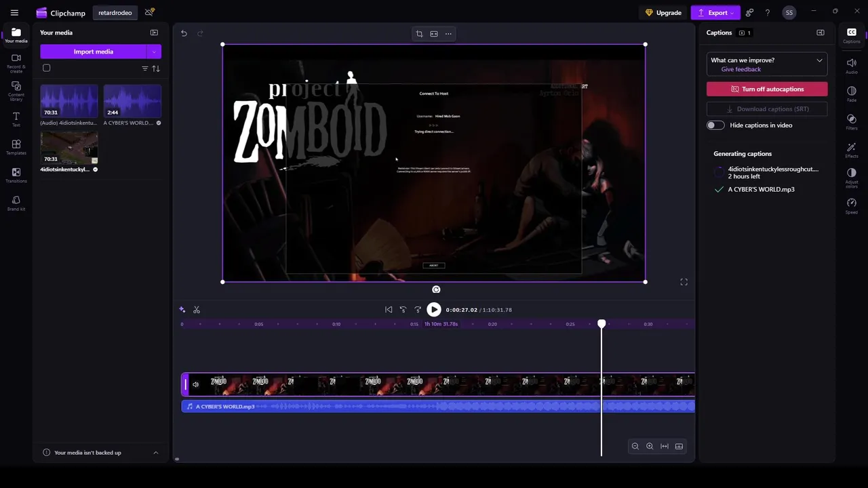Open the Record & create tab
Screen dimensions: 868x488
pyautogui.click(x=16, y=63)
